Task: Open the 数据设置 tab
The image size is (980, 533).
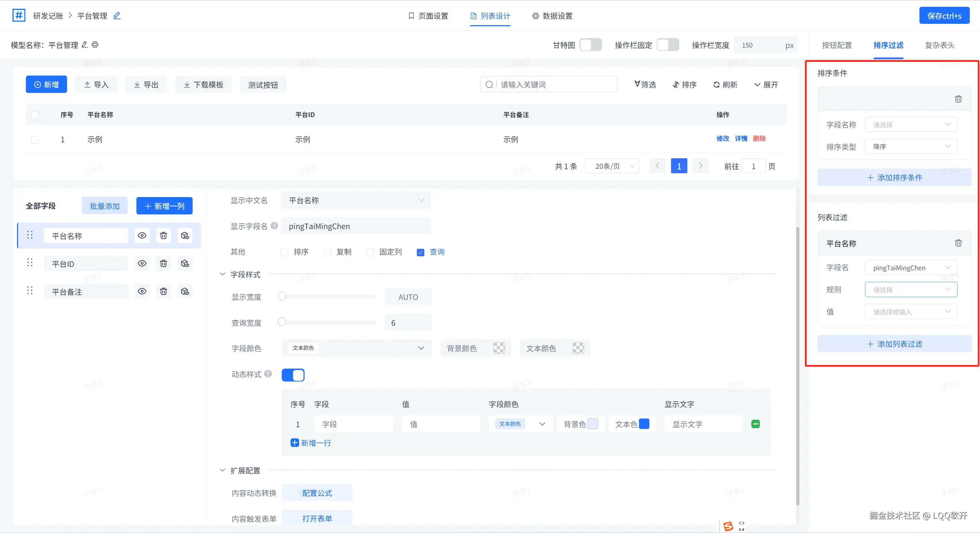Action: pyautogui.click(x=552, y=16)
